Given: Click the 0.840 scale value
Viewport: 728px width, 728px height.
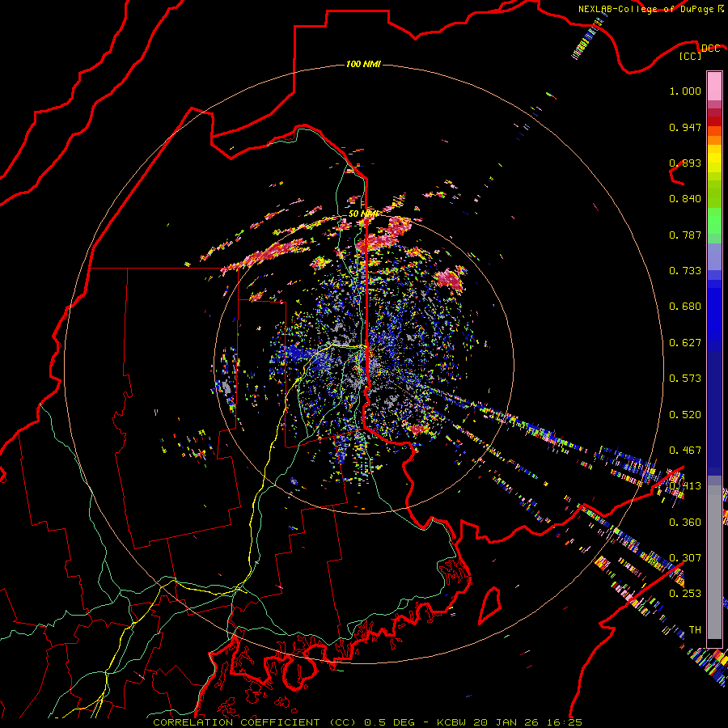Looking at the screenshot, I should click(685, 199).
